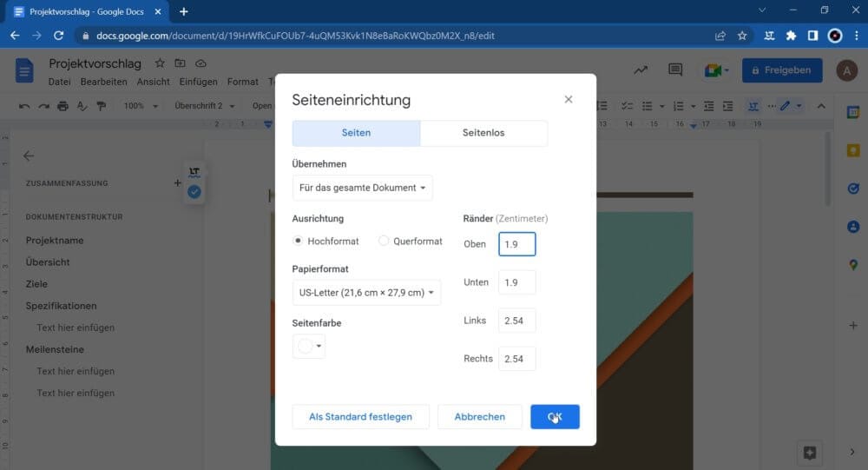Jump to Meilensteine in the outline
Screen dimensions: 868x470
[x=55, y=350]
